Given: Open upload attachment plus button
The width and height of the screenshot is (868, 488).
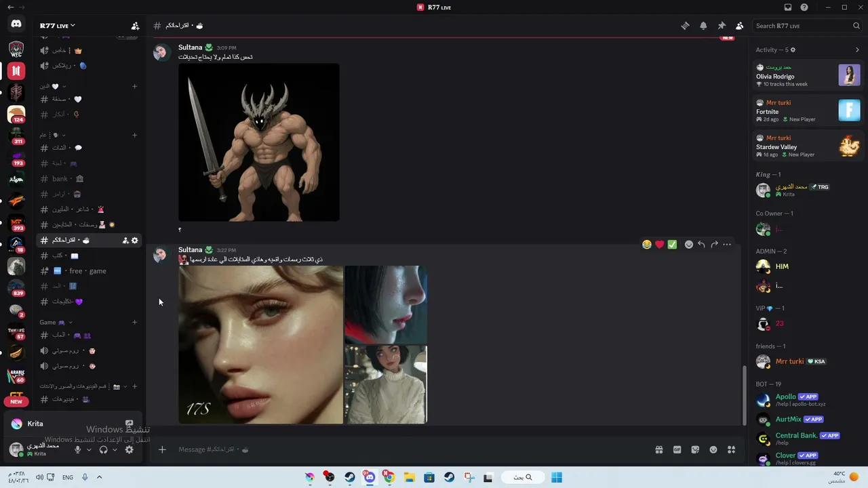Looking at the screenshot, I should coord(162,449).
